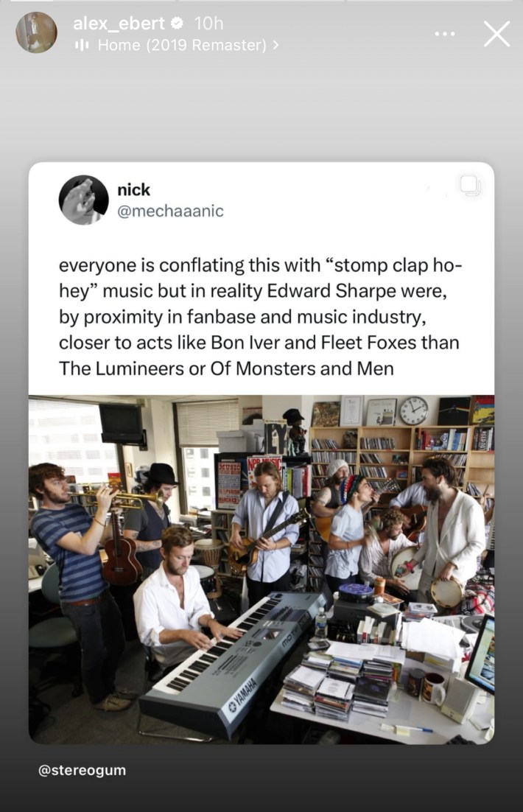Open the @mechaaanic handle
The height and width of the screenshot is (812, 523).
(170, 211)
